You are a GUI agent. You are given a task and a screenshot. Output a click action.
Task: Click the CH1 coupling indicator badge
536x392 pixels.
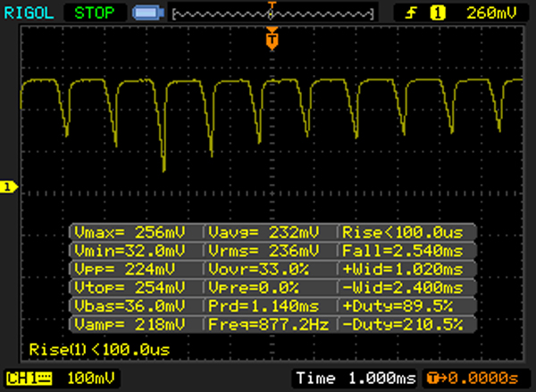point(29,379)
